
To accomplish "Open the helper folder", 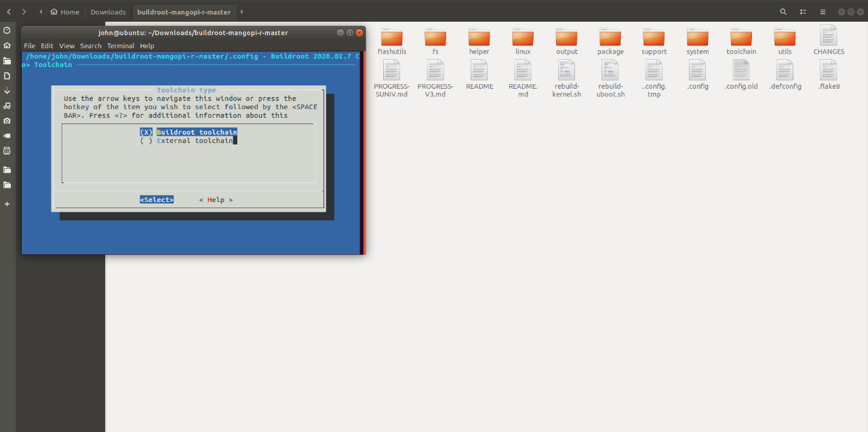I will pos(479,42).
